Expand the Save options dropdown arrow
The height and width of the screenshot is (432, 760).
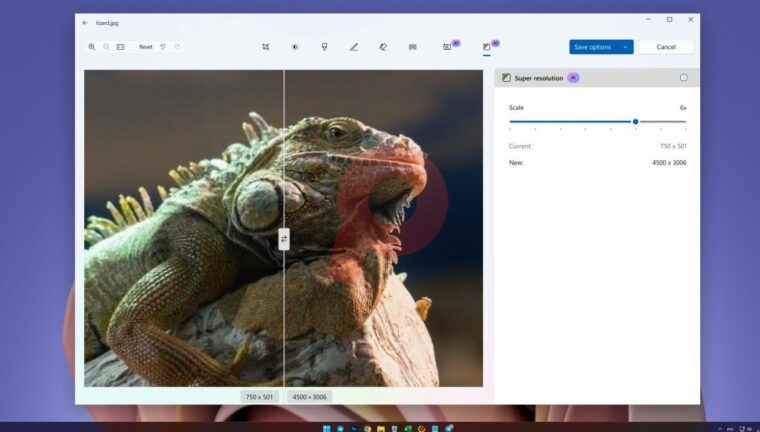[625, 47]
